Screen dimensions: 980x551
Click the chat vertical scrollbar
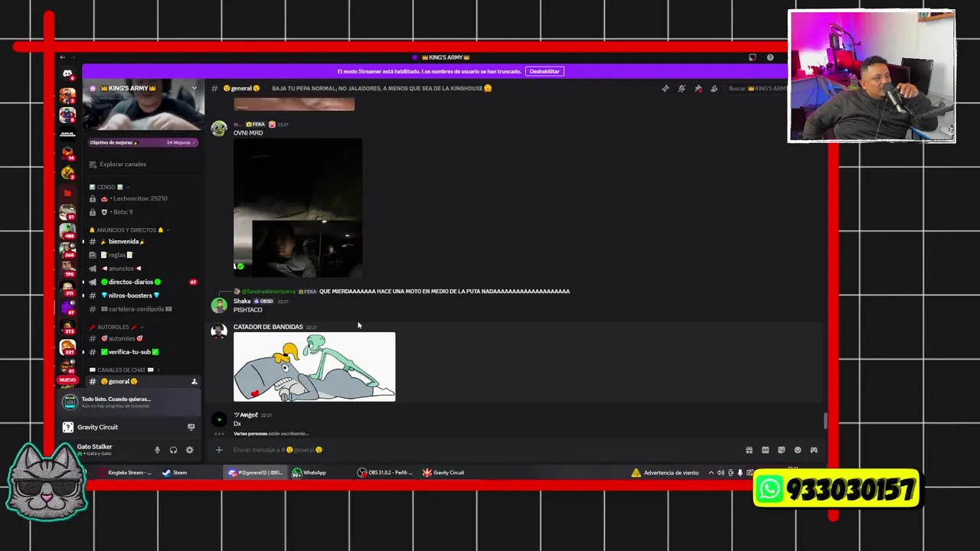coord(825,421)
